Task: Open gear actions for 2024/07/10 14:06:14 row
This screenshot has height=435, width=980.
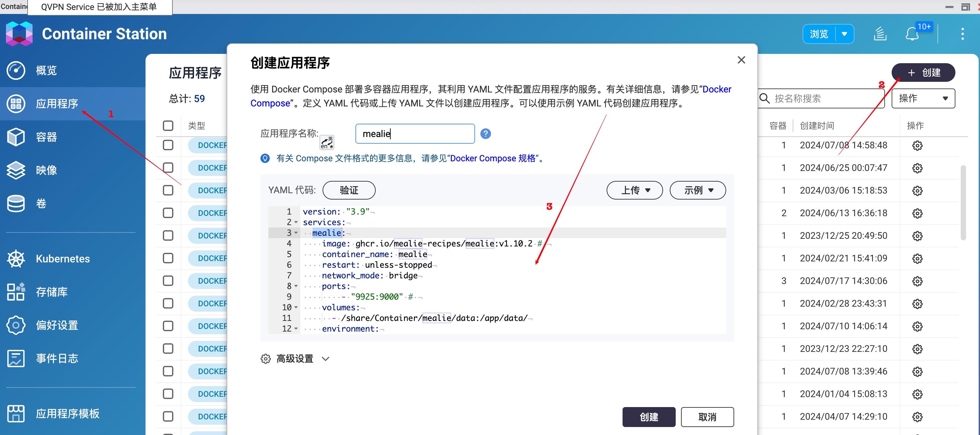Action: coord(917,327)
